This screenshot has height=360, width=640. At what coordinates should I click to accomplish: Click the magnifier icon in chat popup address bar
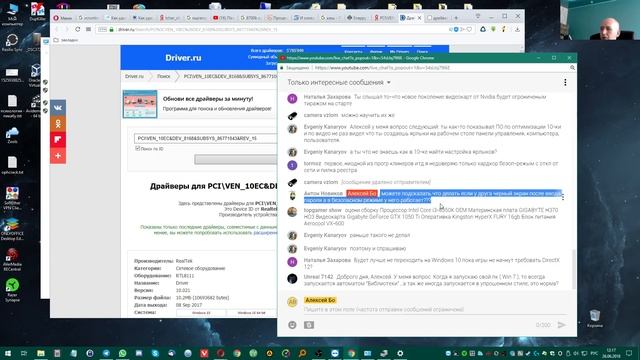572,68
